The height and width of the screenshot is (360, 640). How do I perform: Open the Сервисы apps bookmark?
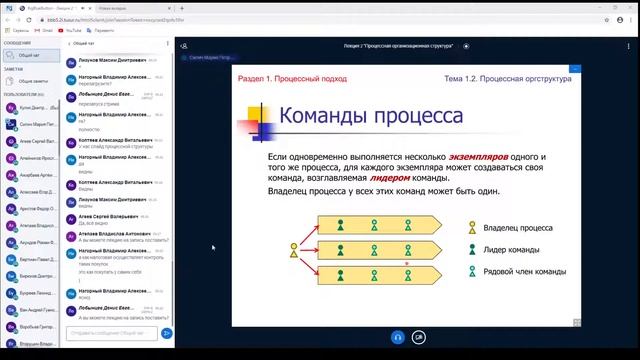(x=17, y=31)
